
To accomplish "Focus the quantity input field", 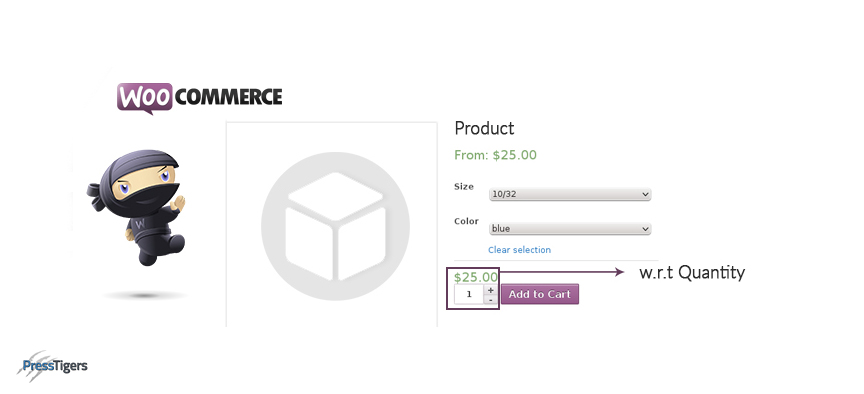I will click(469, 294).
